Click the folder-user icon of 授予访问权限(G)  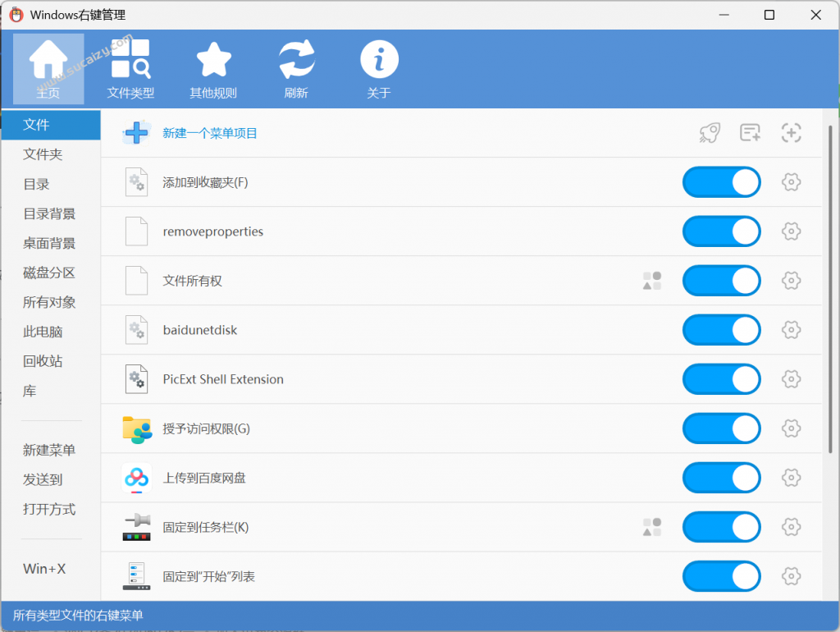137,428
